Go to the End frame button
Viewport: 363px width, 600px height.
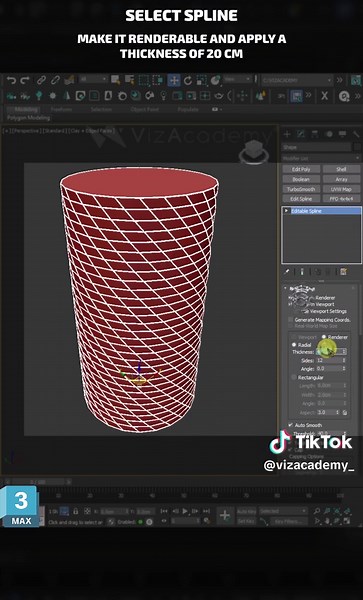point(207,511)
